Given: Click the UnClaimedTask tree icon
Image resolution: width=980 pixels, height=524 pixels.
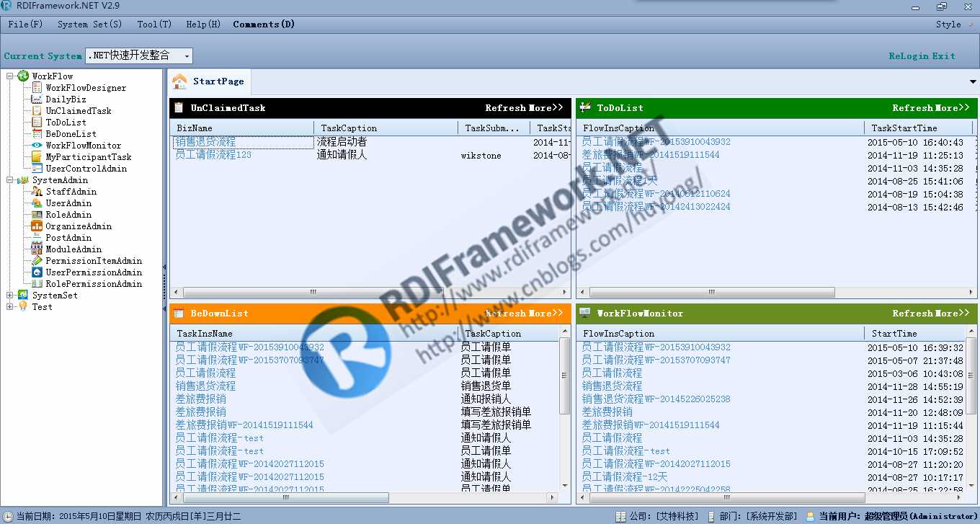Looking at the screenshot, I should 37,111.
